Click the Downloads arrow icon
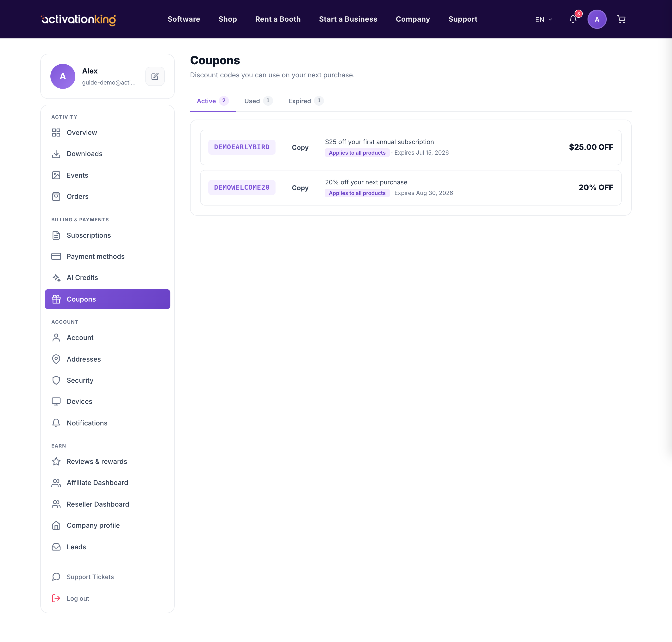 (x=56, y=154)
